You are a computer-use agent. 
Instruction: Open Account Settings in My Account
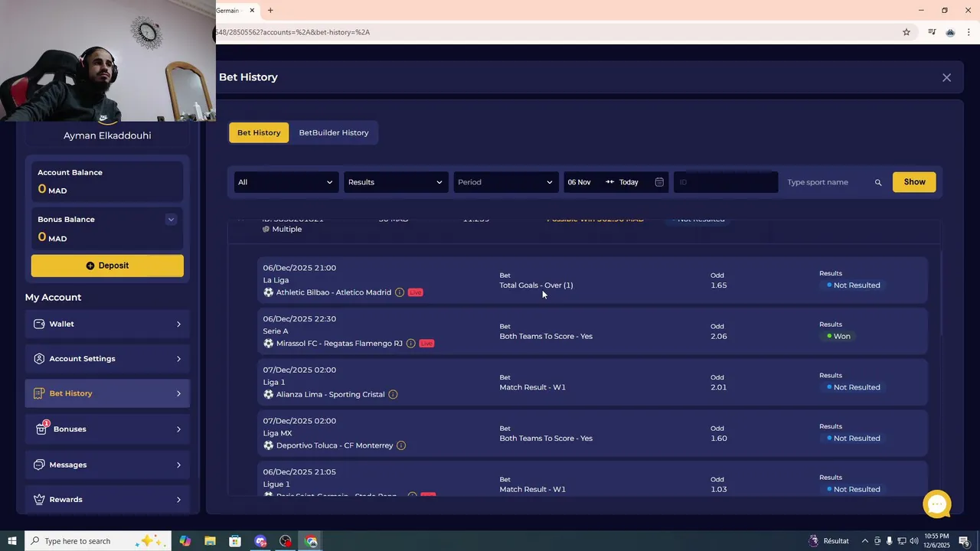pyautogui.click(x=107, y=358)
